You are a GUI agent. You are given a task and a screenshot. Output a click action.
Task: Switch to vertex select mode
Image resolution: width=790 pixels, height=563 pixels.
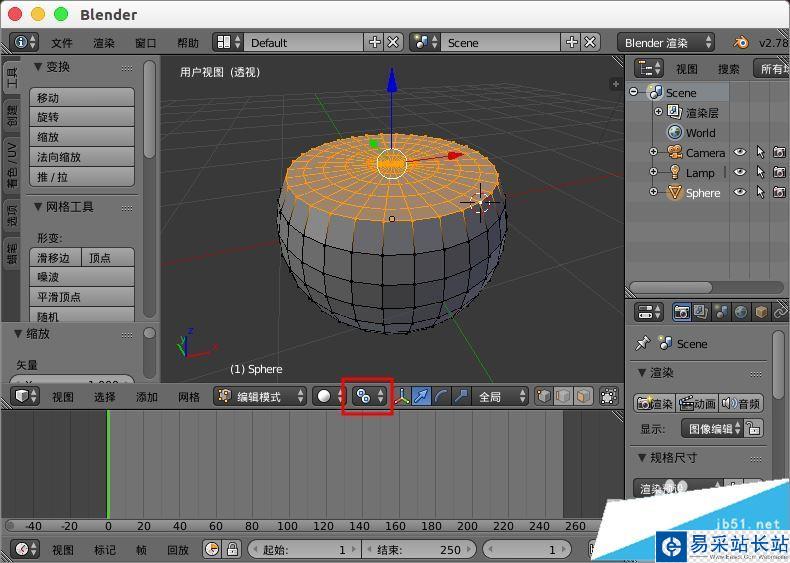tap(543, 396)
